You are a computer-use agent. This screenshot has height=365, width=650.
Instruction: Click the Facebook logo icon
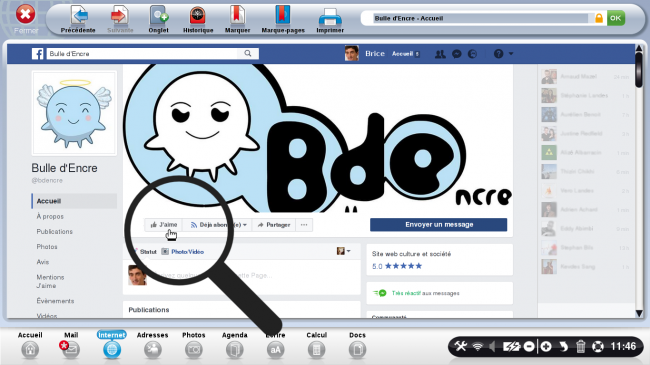coord(38,54)
